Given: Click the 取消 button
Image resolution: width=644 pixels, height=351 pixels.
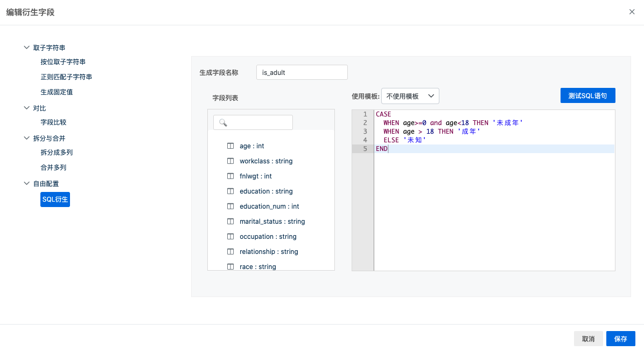Looking at the screenshot, I should tap(588, 339).
